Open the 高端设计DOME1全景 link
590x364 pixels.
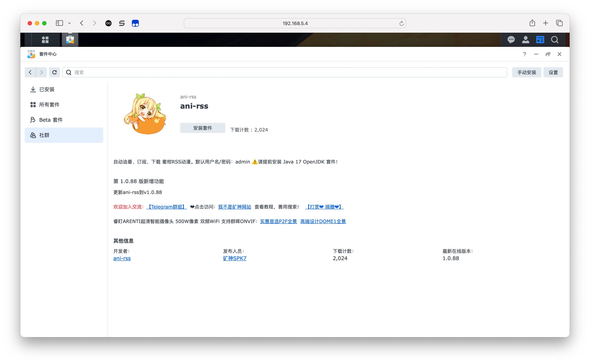[x=323, y=221]
